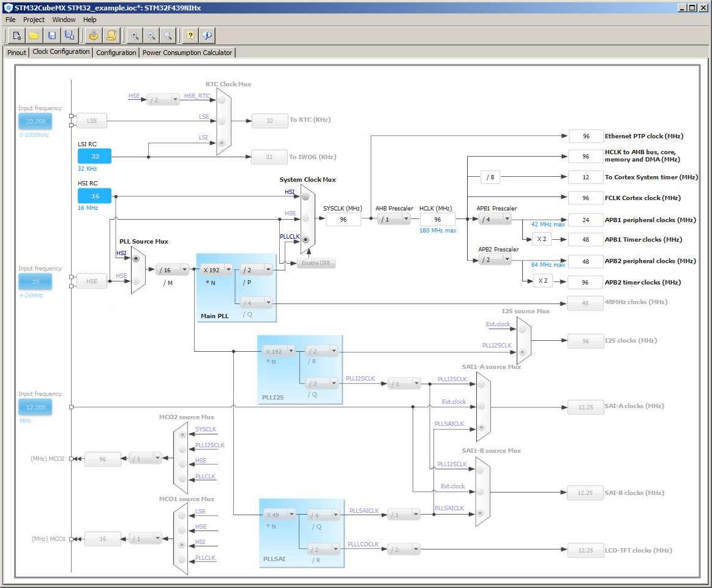Viewport: 712px width, 588px height.
Task: Save the project using the floppy icon
Action: [52, 35]
